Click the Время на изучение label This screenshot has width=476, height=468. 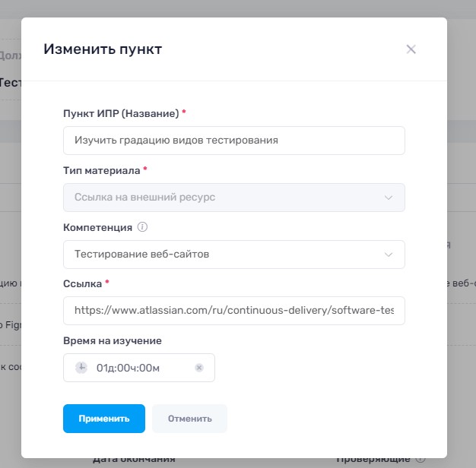[112, 340]
